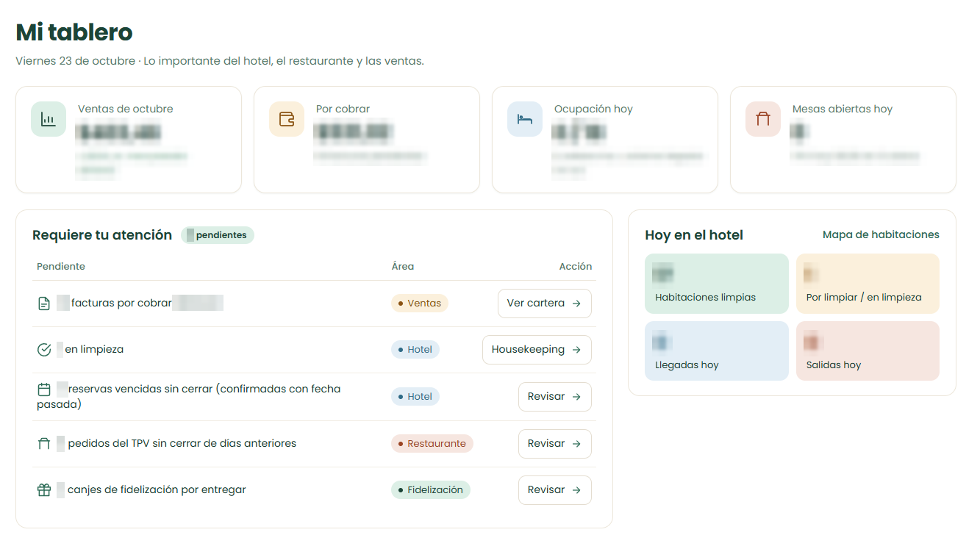This screenshot has width=980, height=535.
Task: Click the facturas por cobrar text
Action: point(121,304)
